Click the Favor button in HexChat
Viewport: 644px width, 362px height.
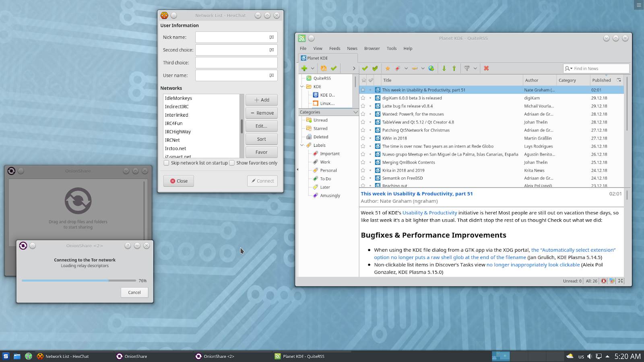[261, 152]
